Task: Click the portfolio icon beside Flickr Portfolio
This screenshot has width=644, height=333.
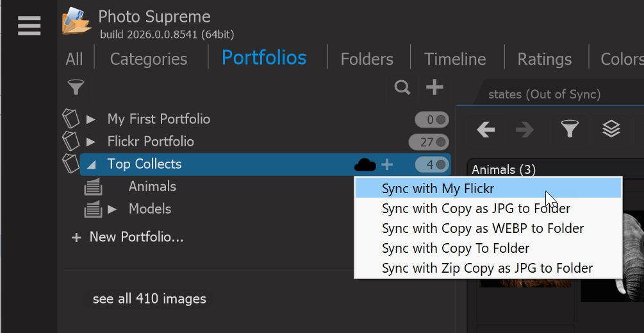Action: tap(70, 141)
